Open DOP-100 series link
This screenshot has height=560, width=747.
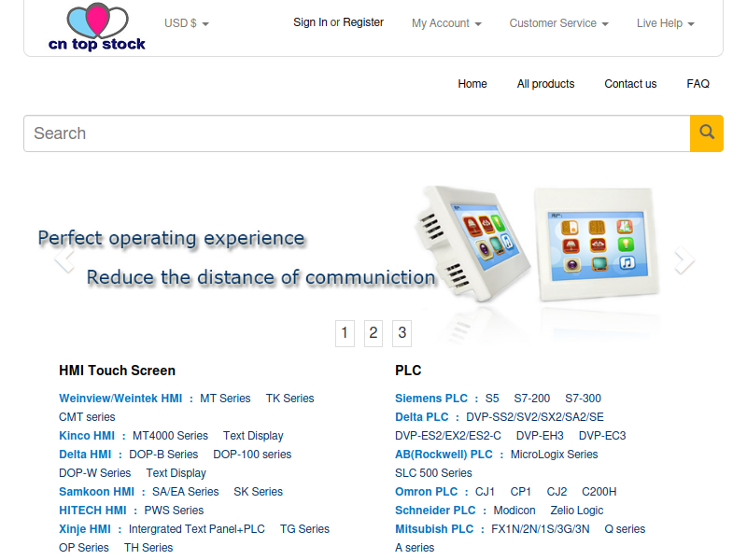[252, 455]
